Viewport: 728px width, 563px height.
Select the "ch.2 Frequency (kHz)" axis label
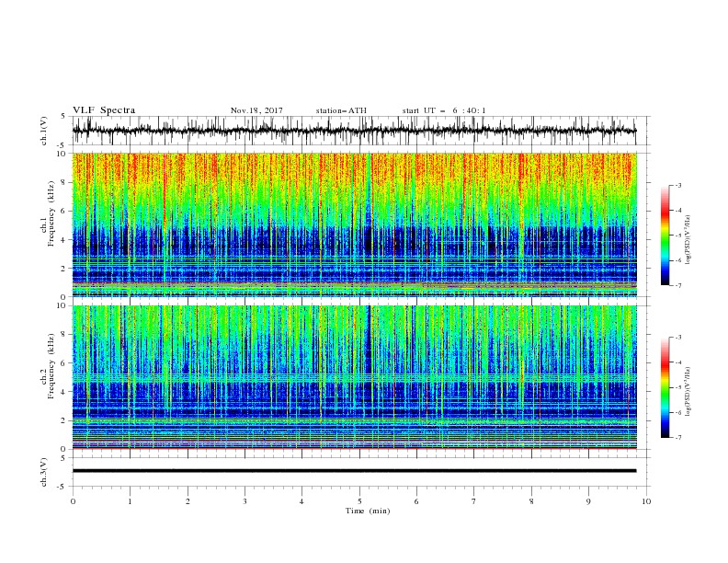point(48,366)
